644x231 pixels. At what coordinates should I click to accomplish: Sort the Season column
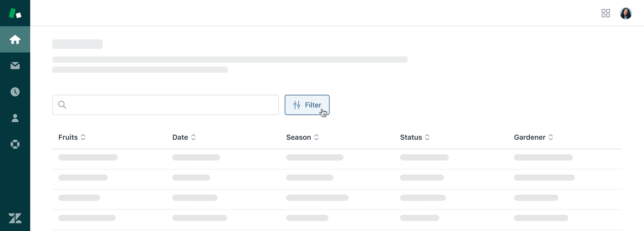click(x=317, y=137)
